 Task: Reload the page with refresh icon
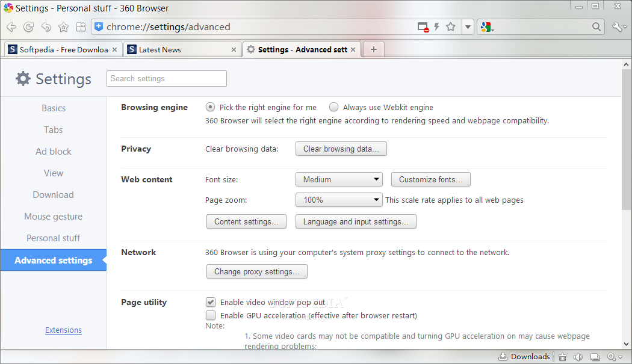pos(29,27)
